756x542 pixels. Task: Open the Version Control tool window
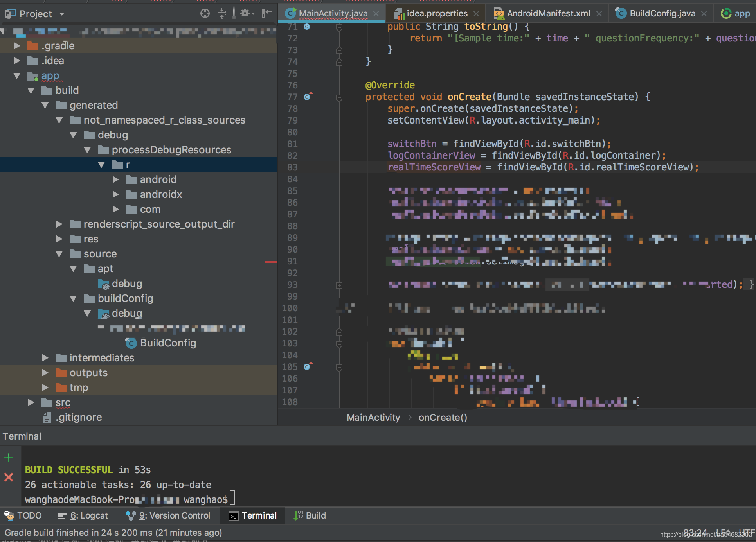click(x=168, y=515)
